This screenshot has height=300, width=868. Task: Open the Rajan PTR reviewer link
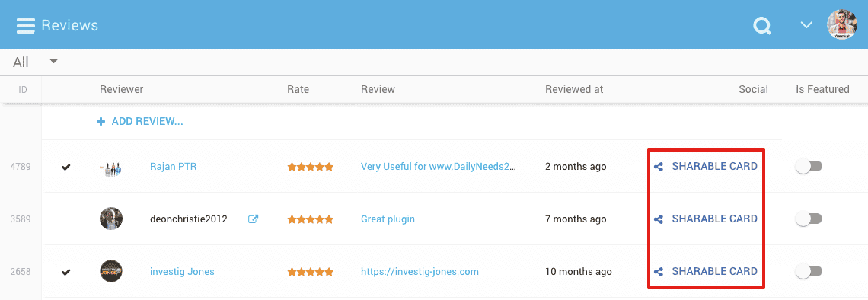coord(173,166)
